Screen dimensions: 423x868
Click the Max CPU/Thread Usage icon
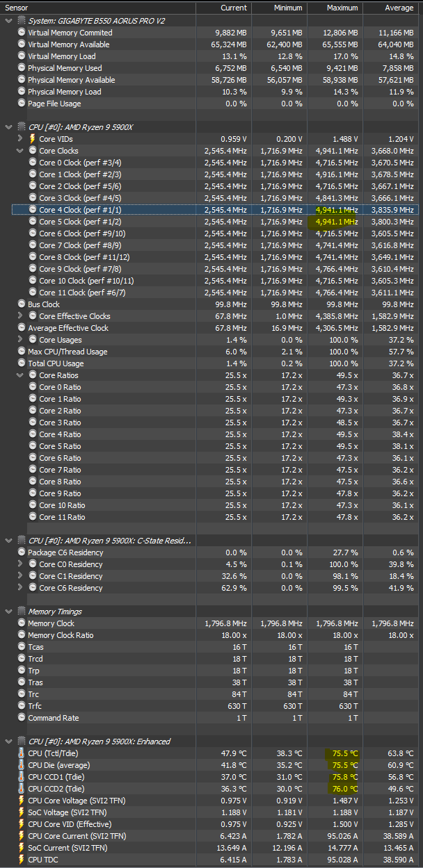(x=22, y=352)
